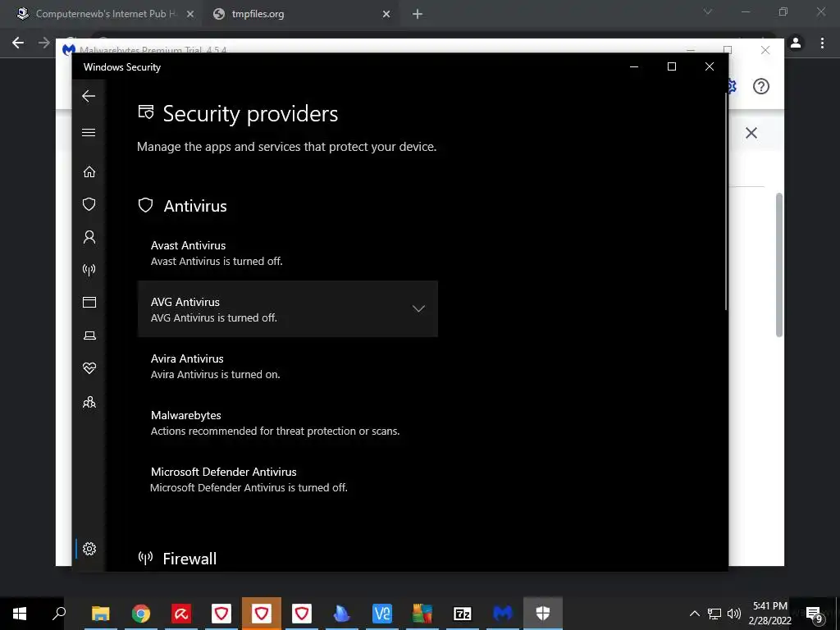The image size is (840, 630).
Task: Open Google Chrome from taskbar
Action: coord(141,614)
